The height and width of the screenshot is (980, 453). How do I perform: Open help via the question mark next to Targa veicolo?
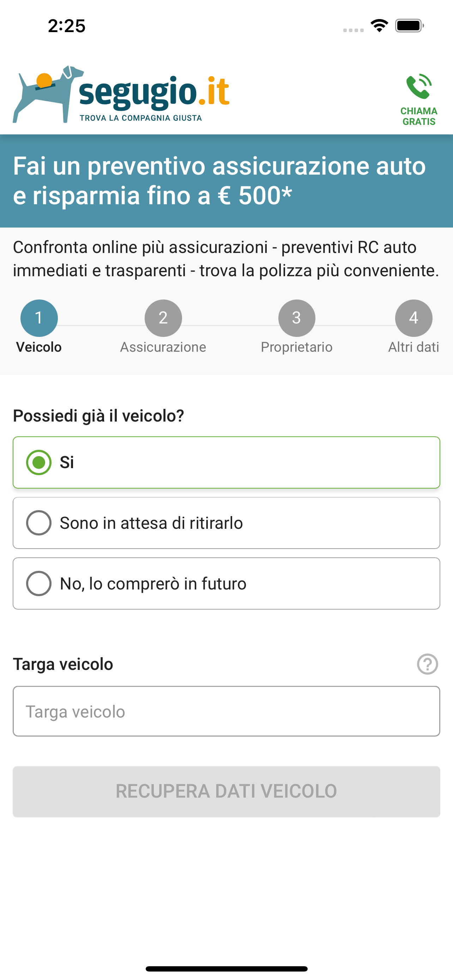pos(428,664)
